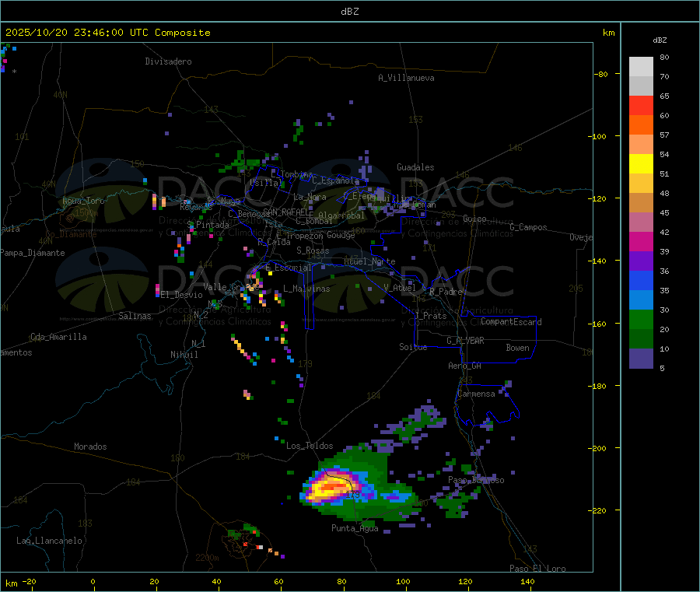The image size is (700, 592).
Task: Click the Lag.Llancanelo map label
Action: coord(49,541)
